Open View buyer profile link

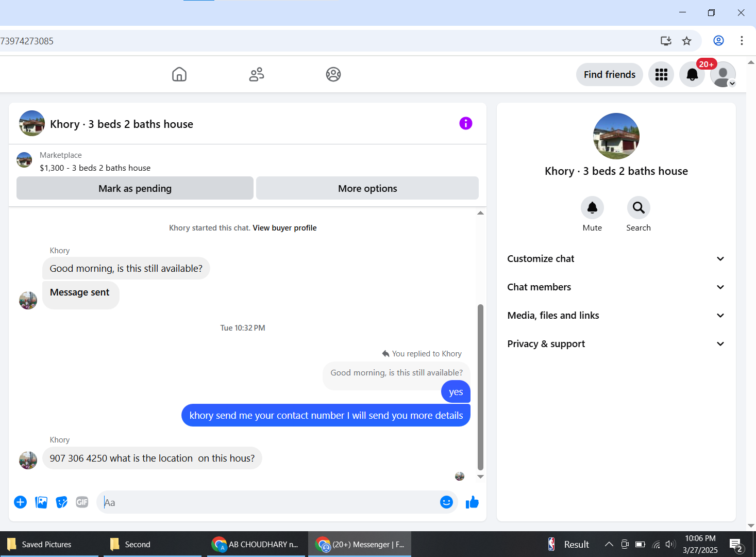coord(284,228)
